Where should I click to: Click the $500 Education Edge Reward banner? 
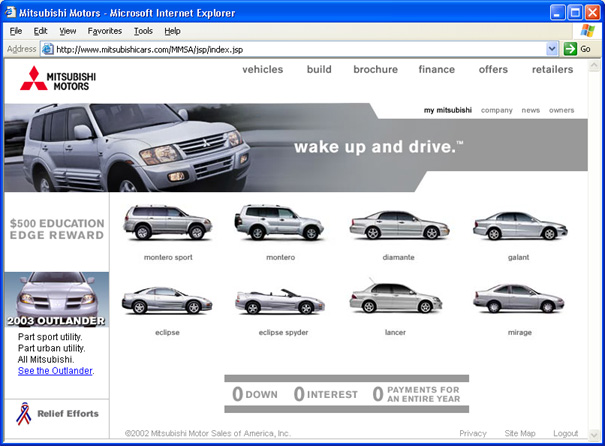57,229
